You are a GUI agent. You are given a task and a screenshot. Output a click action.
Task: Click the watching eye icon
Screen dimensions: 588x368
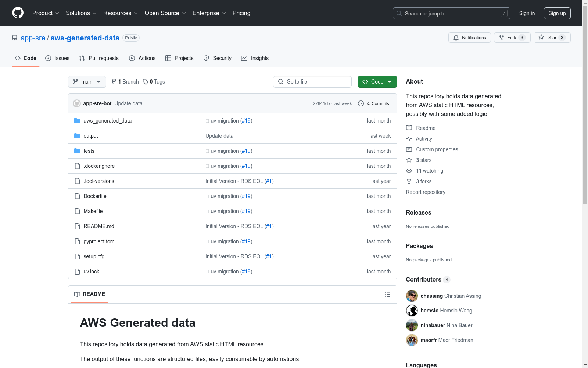(409, 171)
